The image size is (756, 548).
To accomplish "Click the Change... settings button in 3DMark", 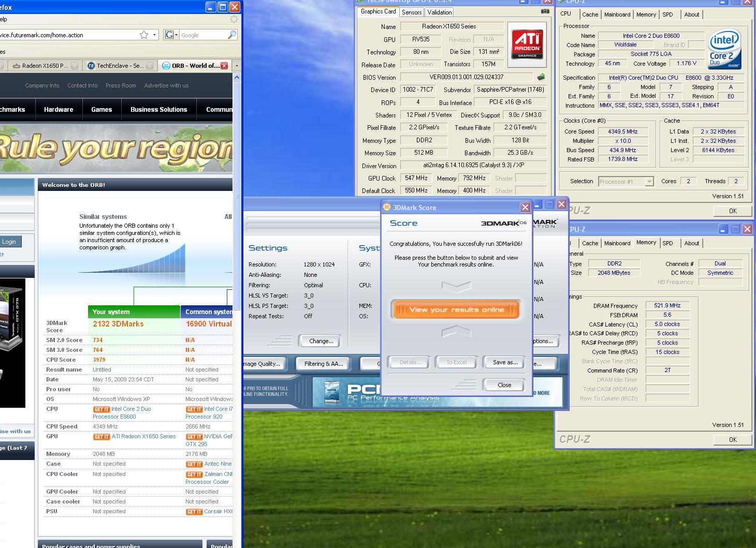I will (x=321, y=341).
